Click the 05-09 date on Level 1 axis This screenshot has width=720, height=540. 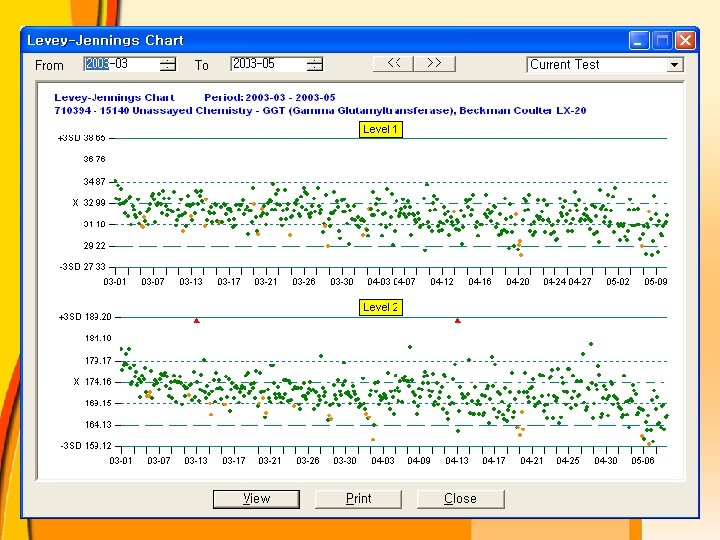pos(656,281)
